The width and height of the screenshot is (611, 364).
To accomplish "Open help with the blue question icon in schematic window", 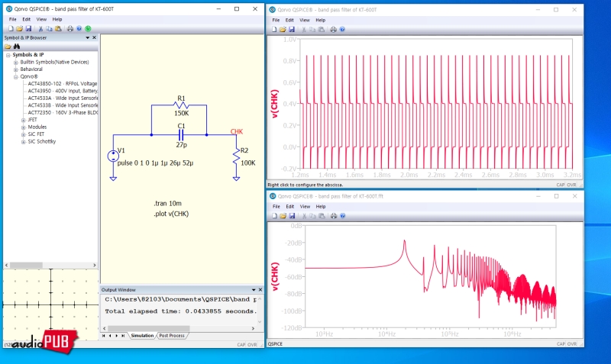I will [79, 28].
